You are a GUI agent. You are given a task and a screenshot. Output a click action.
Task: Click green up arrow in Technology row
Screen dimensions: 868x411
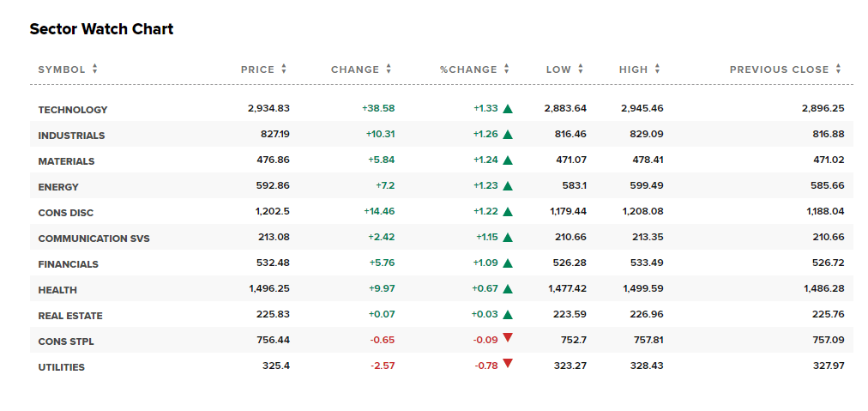point(508,109)
